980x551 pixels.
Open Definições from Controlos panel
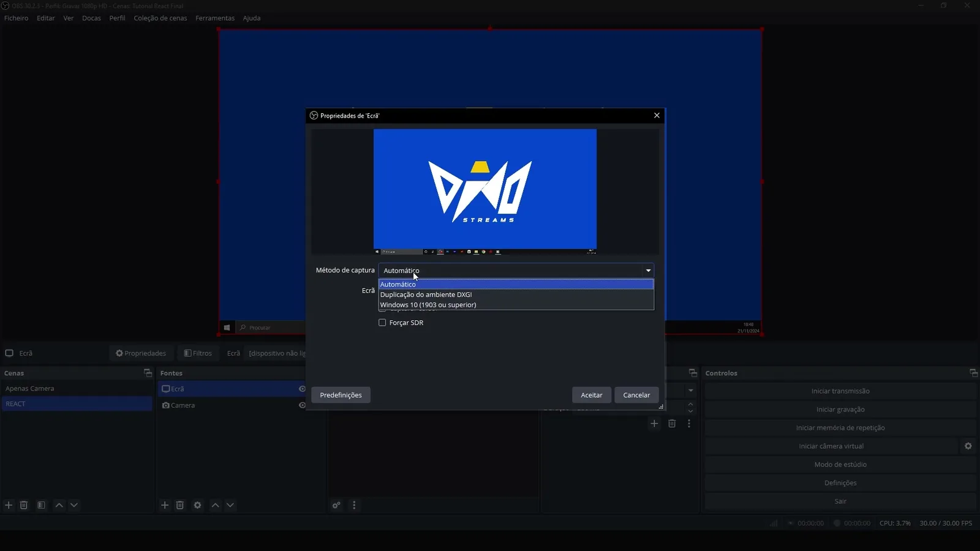pyautogui.click(x=840, y=482)
